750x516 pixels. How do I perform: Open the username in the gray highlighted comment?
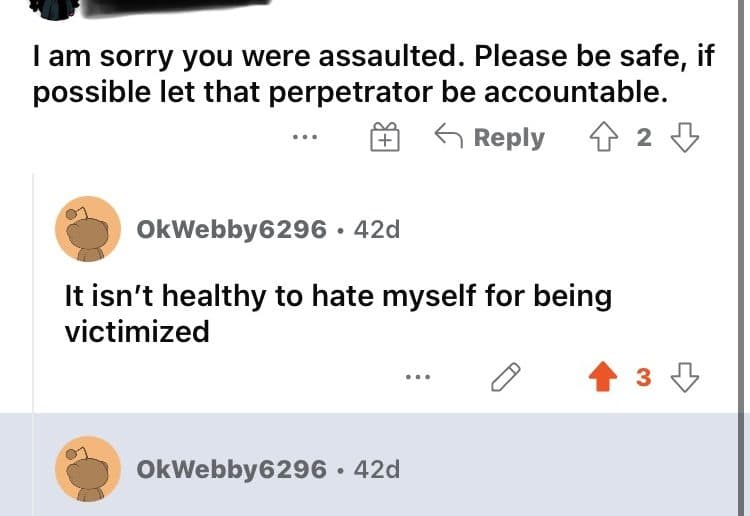(231, 468)
